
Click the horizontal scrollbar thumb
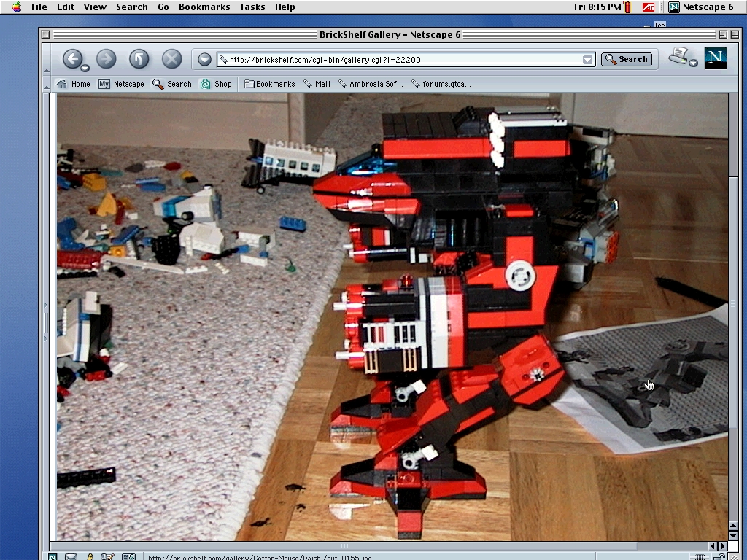[x=344, y=545]
